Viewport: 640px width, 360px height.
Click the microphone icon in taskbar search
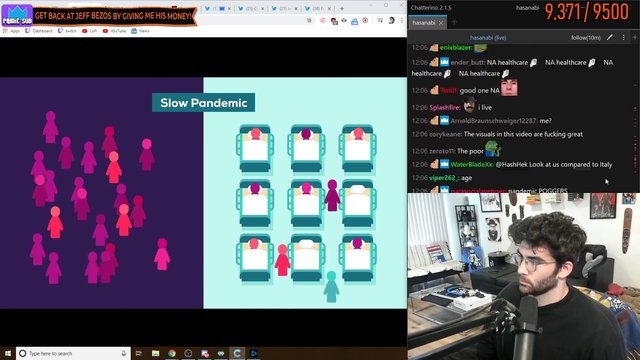point(124,353)
